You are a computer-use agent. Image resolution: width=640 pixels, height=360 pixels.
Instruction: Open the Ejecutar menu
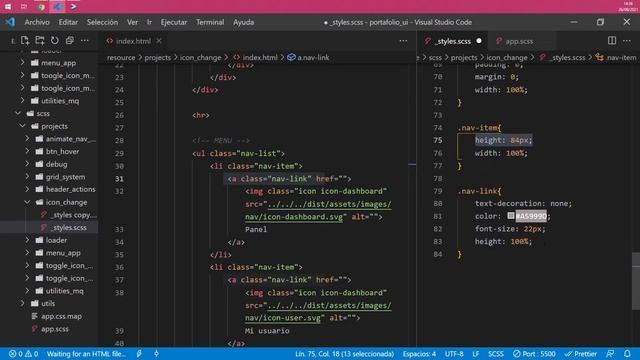pyautogui.click(x=174, y=22)
